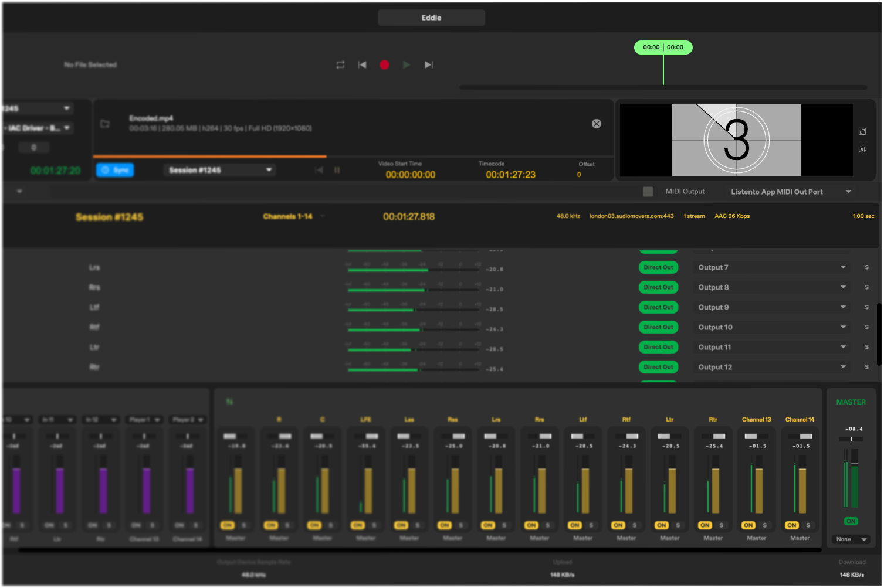This screenshot has width=884, height=588.
Task: Click the Timecode value 00:01:27:23
Action: click(x=510, y=175)
